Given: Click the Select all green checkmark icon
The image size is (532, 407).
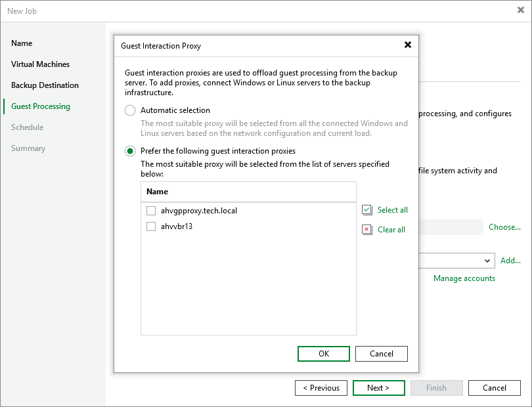Looking at the screenshot, I should tap(367, 209).
